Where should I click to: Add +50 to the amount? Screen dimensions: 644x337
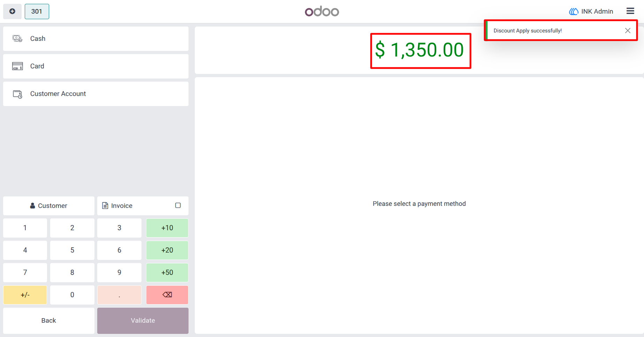click(167, 272)
